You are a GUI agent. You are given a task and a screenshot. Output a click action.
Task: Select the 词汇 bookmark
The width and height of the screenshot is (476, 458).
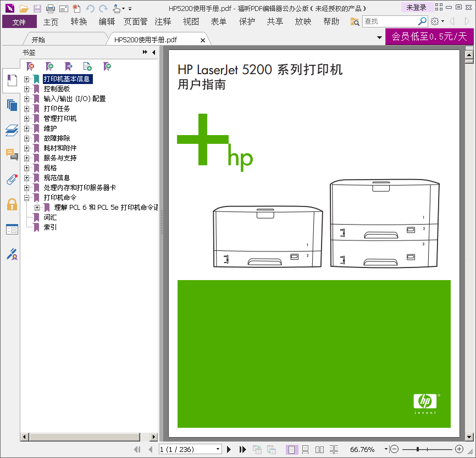pyautogui.click(x=50, y=217)
